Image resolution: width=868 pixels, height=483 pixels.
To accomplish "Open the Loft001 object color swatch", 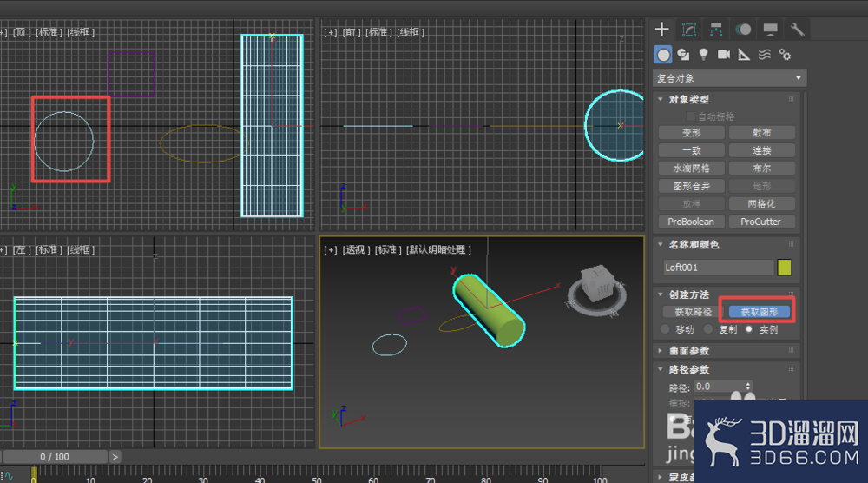I will point(785,268).
